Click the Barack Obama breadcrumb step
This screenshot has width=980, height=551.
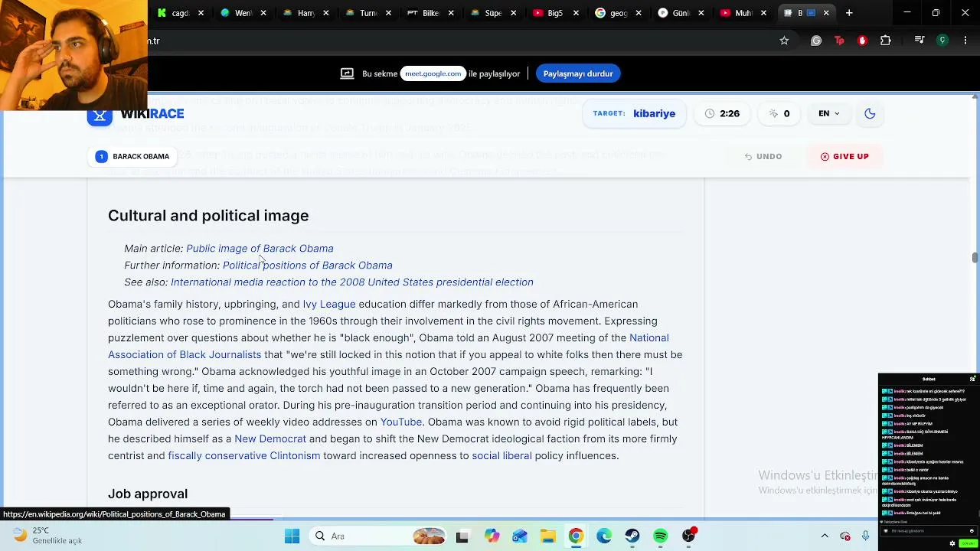[x=133, y=156]
